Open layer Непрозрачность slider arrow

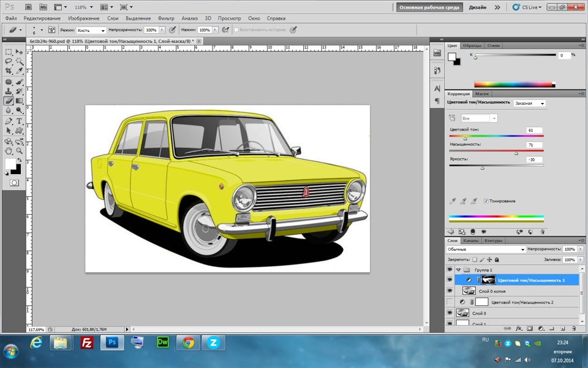tap(581, 249)
